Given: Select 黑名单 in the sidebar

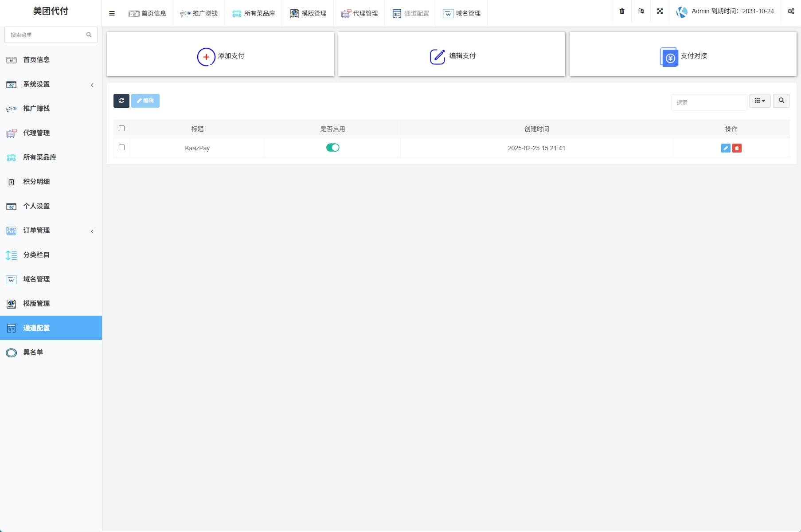Looking at the screenshot, I should [x=33, y=352].
